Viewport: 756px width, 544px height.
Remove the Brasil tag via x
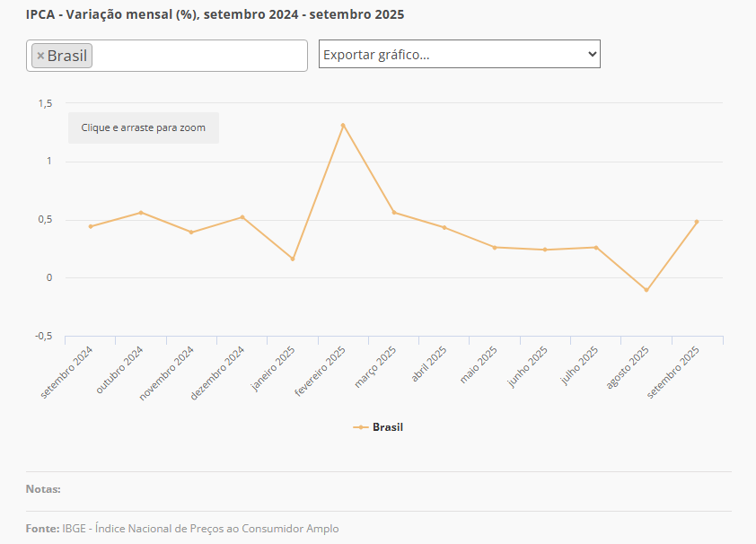pos(40,56)
